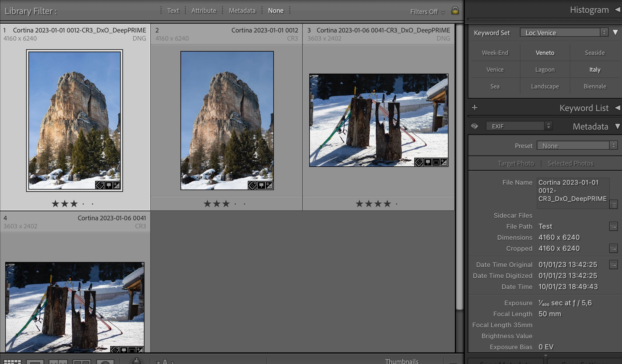Screen dimensions: 622x364
Task: Click crop badge on photo 3 thumbnail
Action: tap(436, 162)
